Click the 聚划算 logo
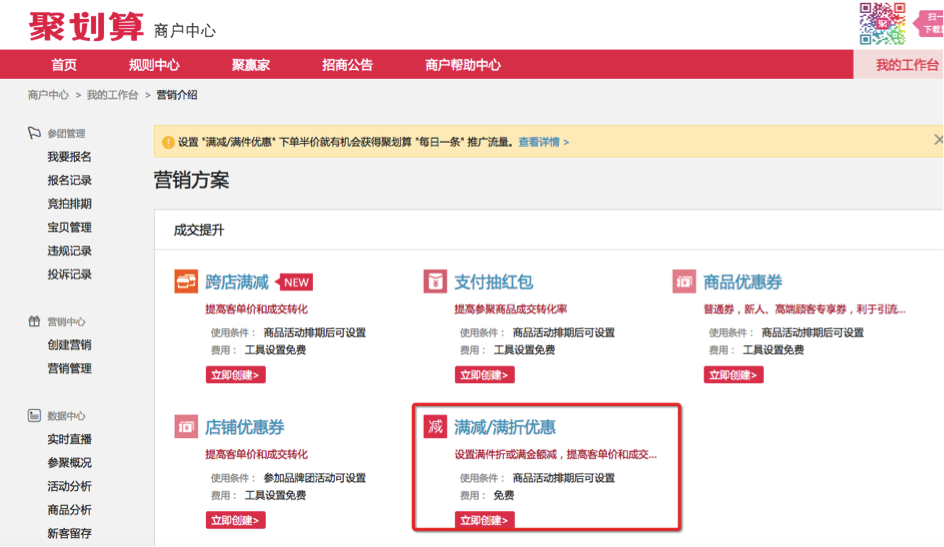This screenshot has height=547, width=944. [87, 26]
